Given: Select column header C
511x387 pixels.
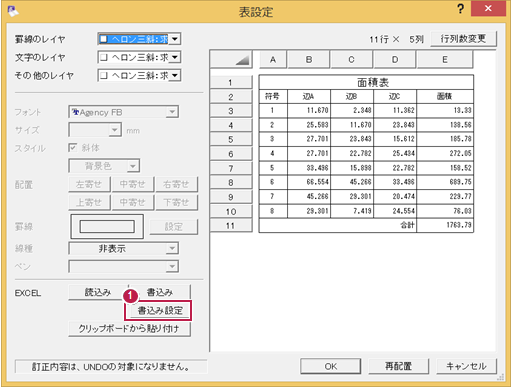Looking at the screenshot, I should (351, 60).
